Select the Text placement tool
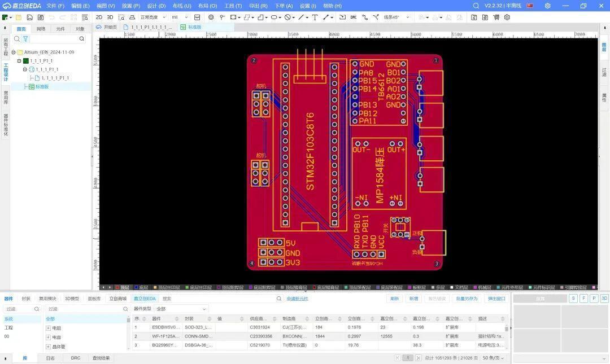The image size is (610, 364). (315, 17)
